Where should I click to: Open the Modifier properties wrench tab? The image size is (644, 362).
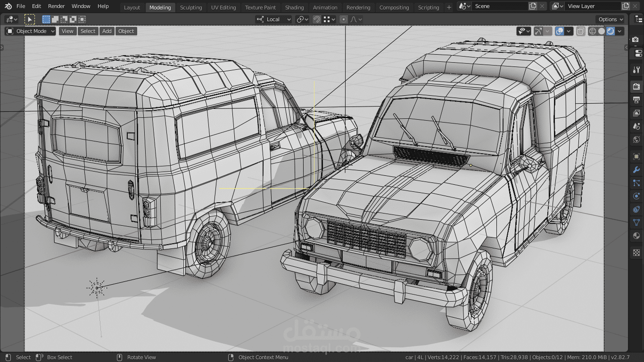click(636, 170)
